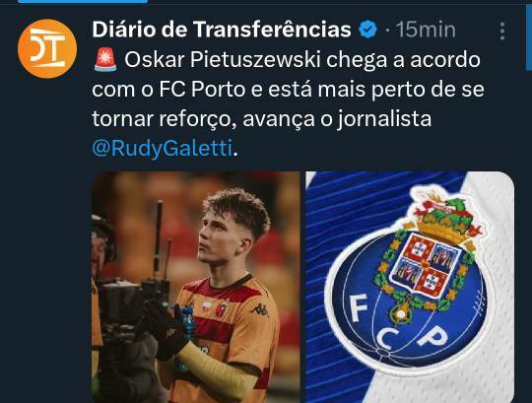The height and width of the screenshot is (403, 532).
Task: Click the 15min timestamp
Action: pyautogui.click(x=426, y=30)
